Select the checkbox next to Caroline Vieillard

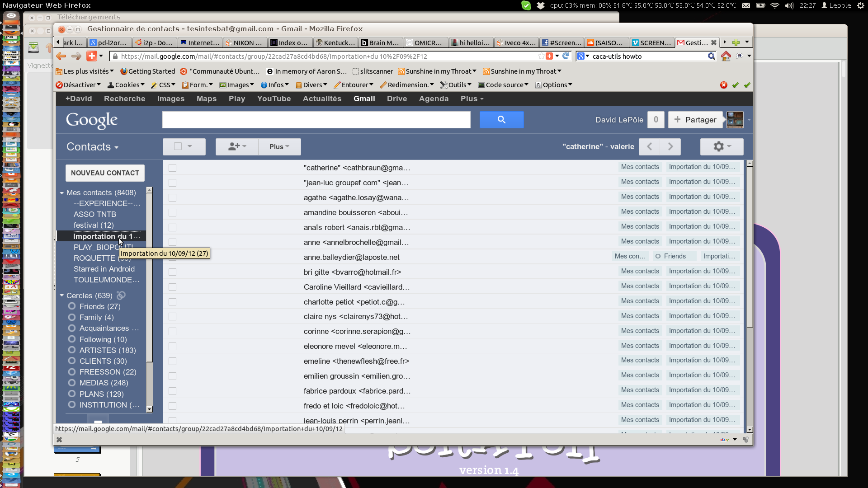click(x=172, y=287)
